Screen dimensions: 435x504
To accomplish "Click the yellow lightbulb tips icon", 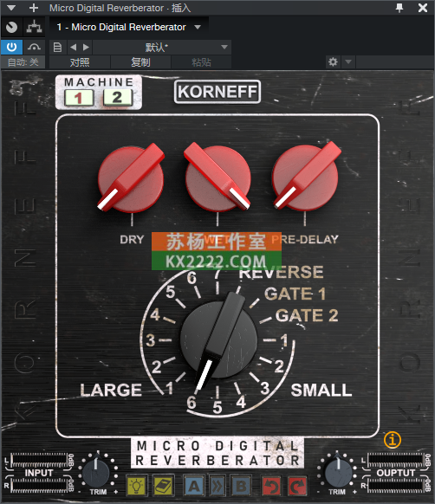I will tap(136, 486).
